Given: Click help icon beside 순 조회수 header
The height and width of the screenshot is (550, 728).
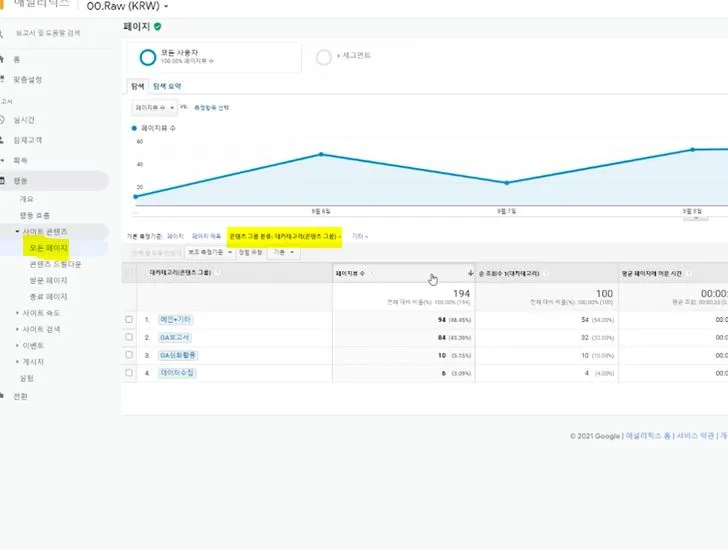Looking at the screenshot, I should [x=546, y=274].
